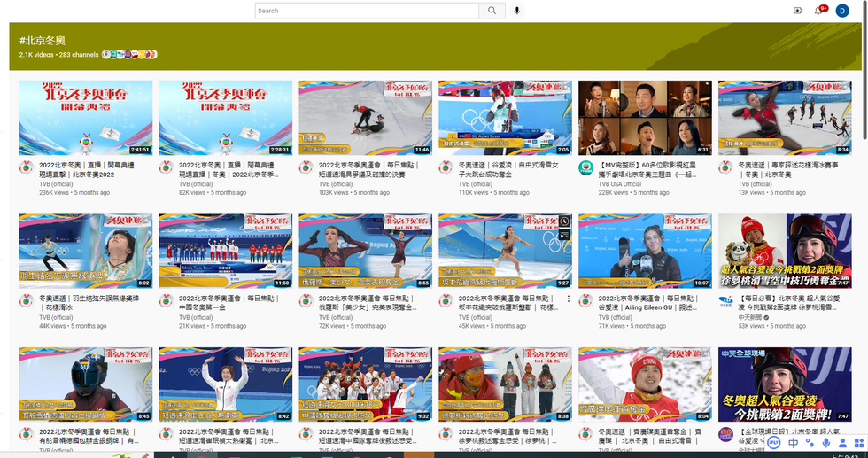Open the 8:02 羽生結弦 figure skating thumbnail
The width and height of the screenshot is (868, 458).
click(x=86, y=252)
